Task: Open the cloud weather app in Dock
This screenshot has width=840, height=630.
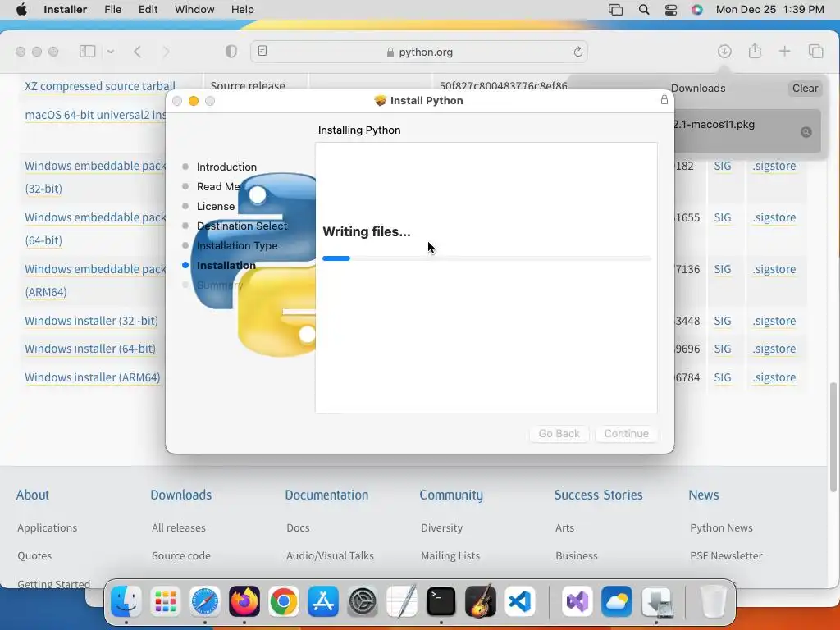Action: point(617,601)
